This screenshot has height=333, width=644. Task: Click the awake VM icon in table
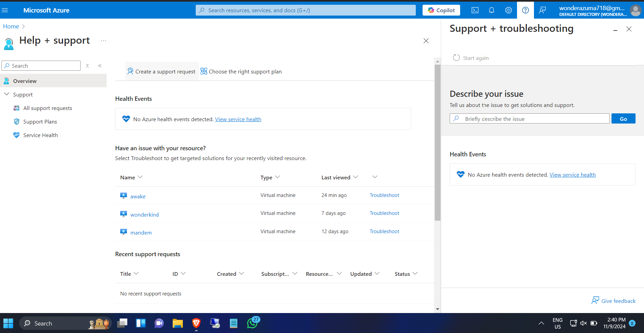pos(124,196)
